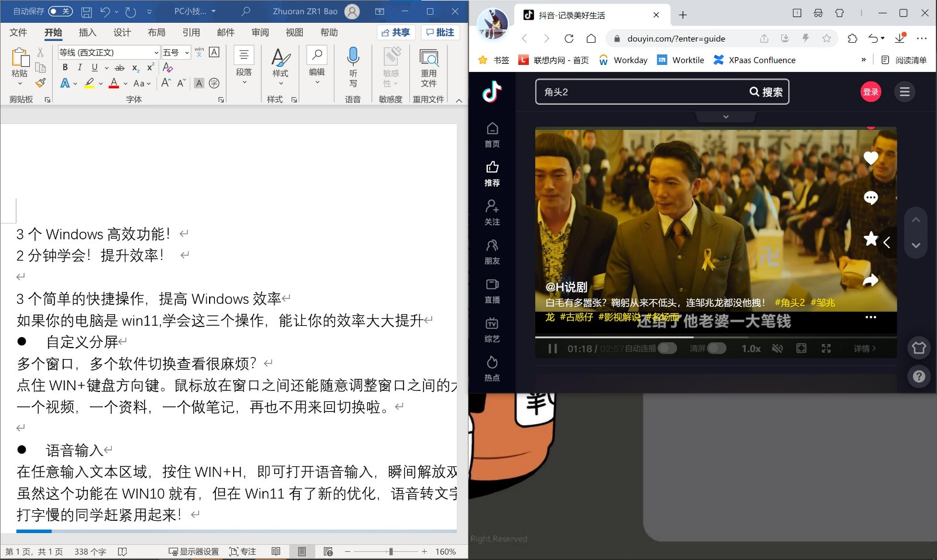The image size is (937, 560).
Task: Open Douyin 直播 live sidebar icon
Action: click(493, 291)
